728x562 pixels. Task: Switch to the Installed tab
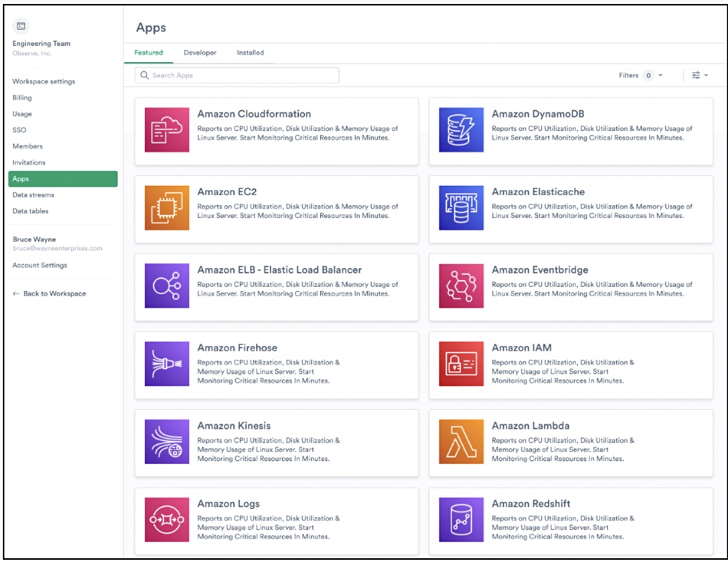(x=251, y=53)
